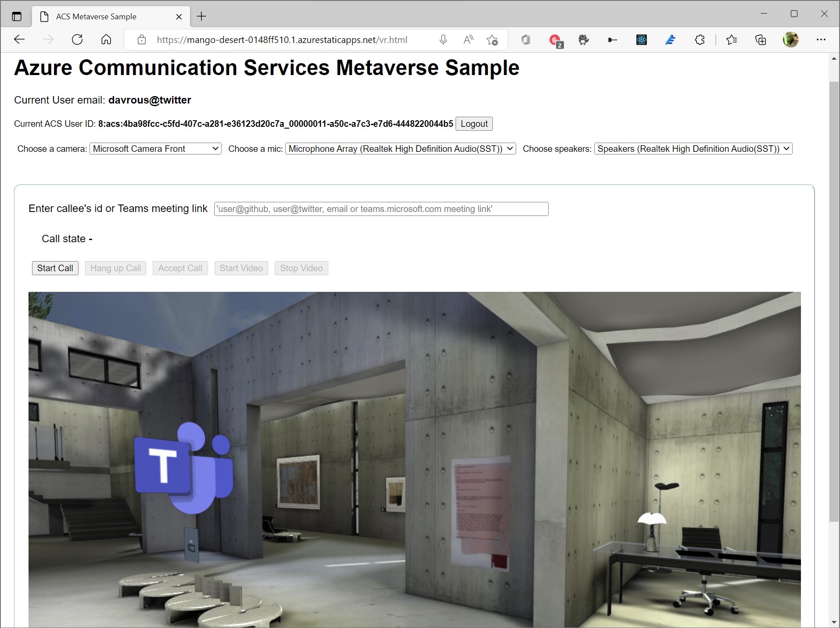Click the callee id or Teams link field
The height and width of the screenshot is (628, 840).
[381, 209]
